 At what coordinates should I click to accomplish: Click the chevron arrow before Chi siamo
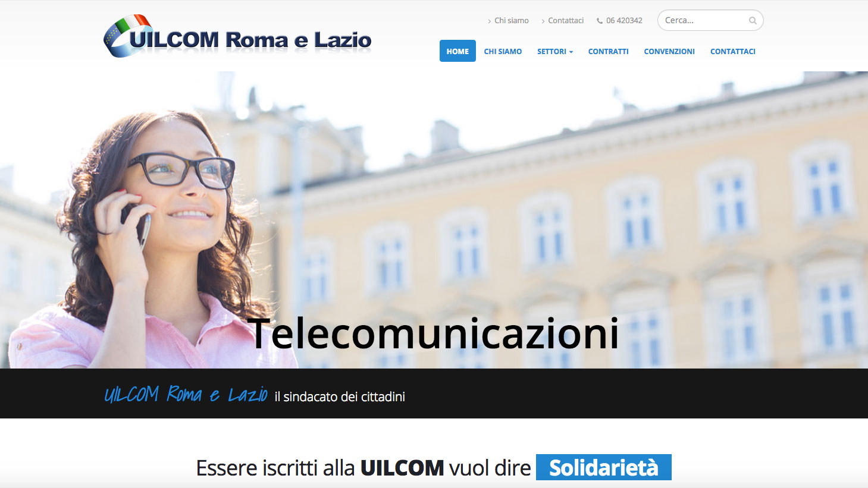[x=490, y=21]
